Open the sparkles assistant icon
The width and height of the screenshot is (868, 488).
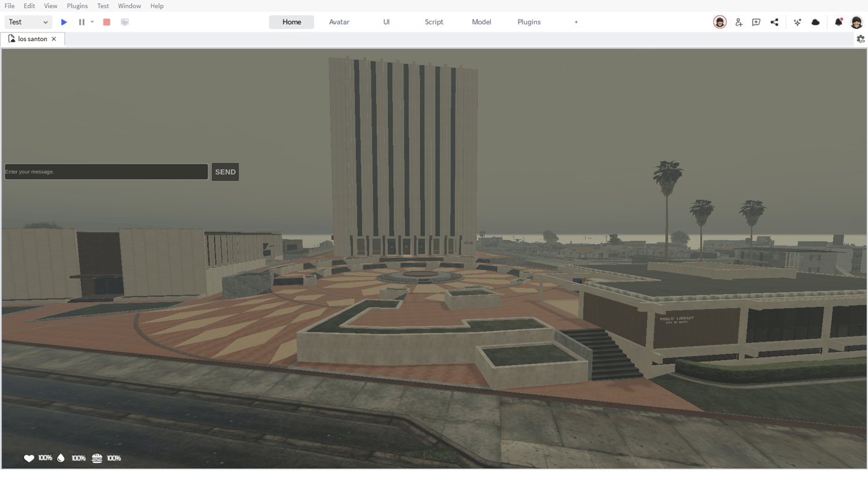point(797,22)
